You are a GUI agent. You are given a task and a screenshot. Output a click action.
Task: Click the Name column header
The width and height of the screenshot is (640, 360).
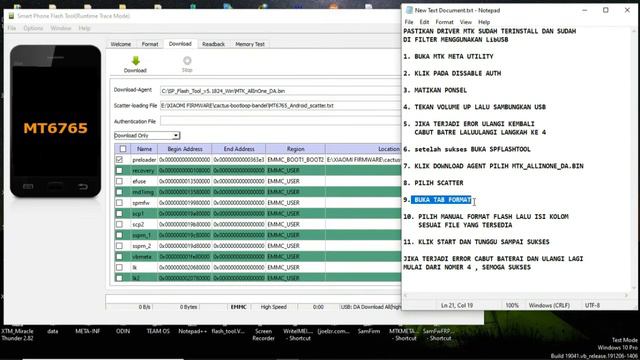[x=144, y=149]
